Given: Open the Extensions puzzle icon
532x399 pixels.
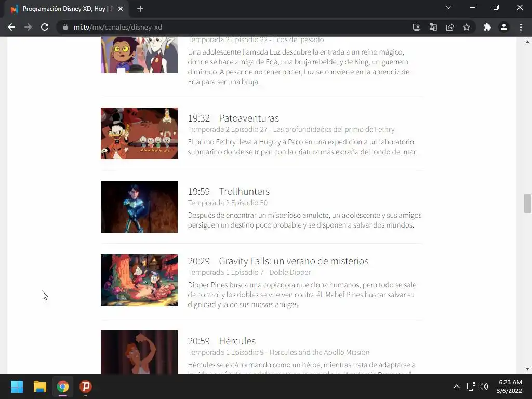Looking at the screenshot, I should tap(487, 27).
